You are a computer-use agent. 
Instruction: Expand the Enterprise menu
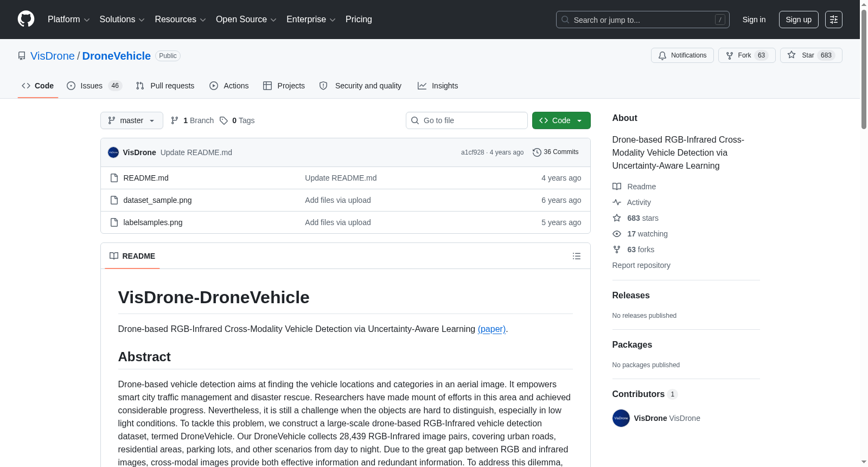(311, 20)
